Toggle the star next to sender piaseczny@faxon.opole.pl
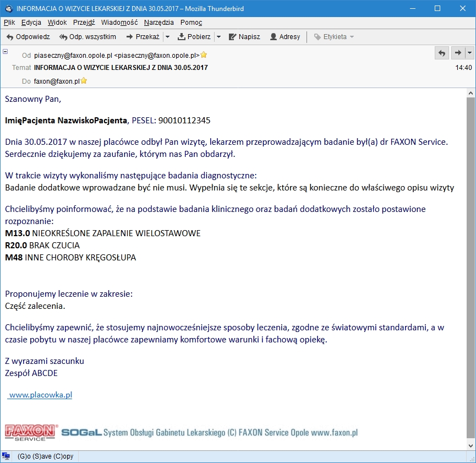476x463 pixels. click(x=204, y=55)
